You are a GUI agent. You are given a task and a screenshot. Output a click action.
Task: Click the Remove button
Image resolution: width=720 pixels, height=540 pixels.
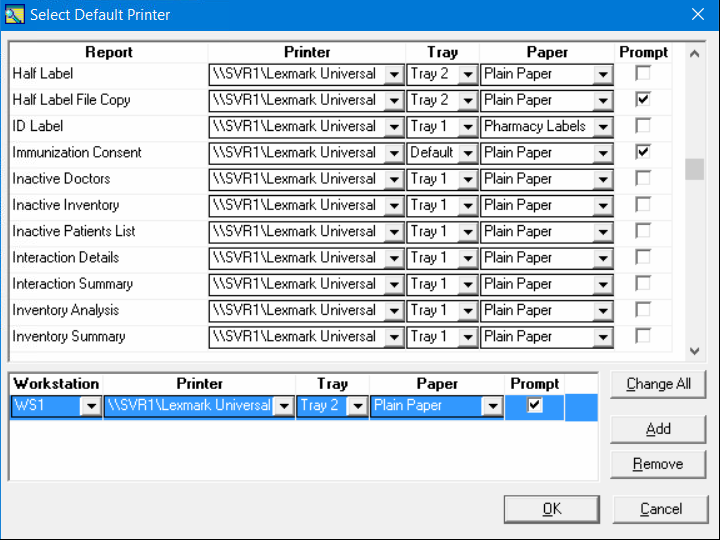658,464
